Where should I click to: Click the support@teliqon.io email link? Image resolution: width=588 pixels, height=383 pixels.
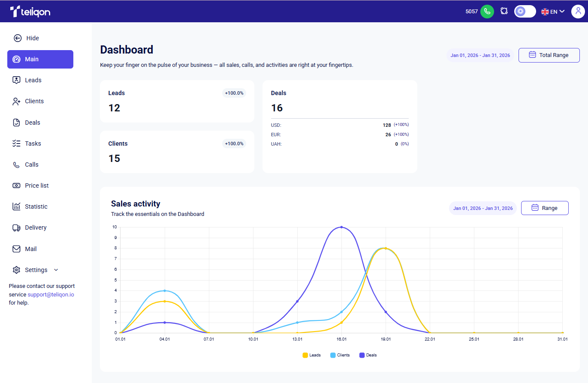[51, 295]
